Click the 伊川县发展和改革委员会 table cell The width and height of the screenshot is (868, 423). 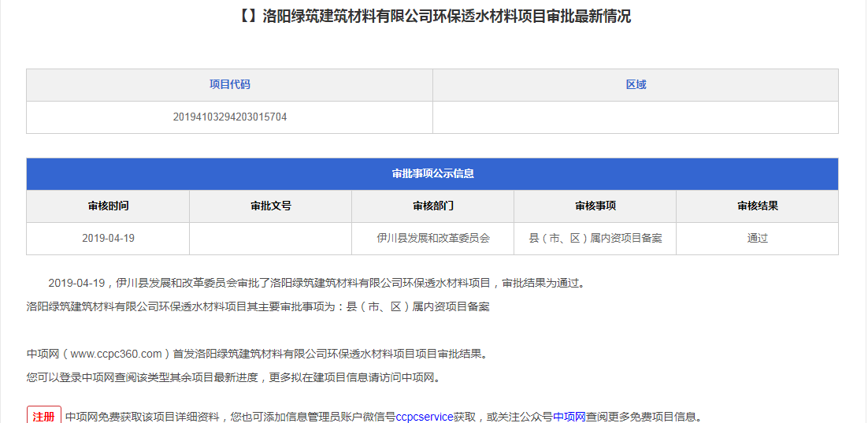click(432, 238)
